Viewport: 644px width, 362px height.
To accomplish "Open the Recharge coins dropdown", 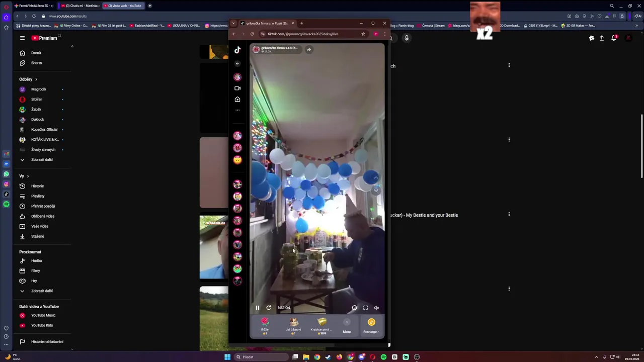I will [x=371, y=326].
